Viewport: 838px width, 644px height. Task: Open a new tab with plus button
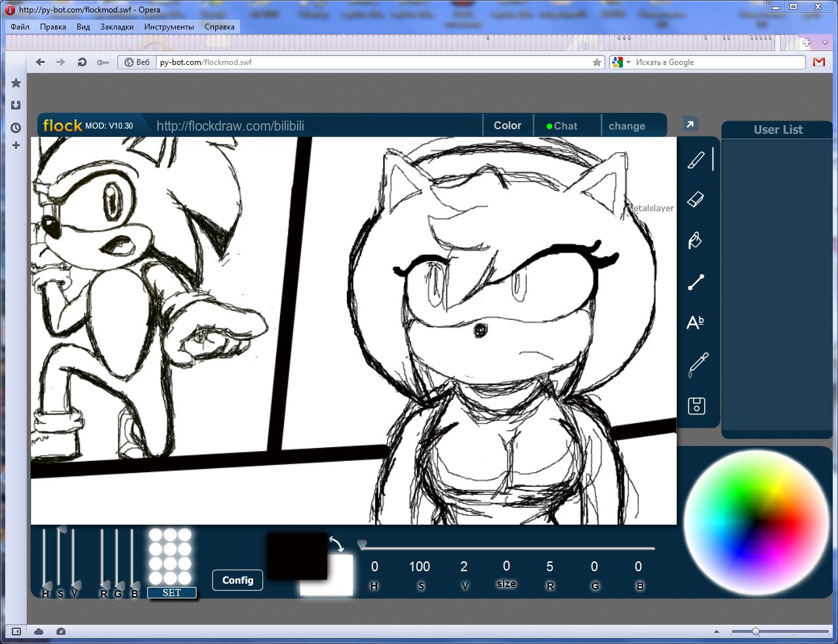point(807,43)
